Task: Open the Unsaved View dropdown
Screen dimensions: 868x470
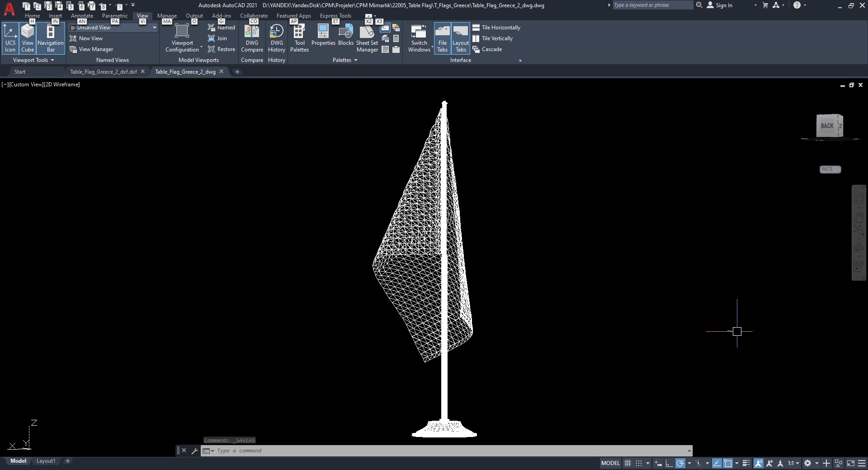Action: point(113,28)
